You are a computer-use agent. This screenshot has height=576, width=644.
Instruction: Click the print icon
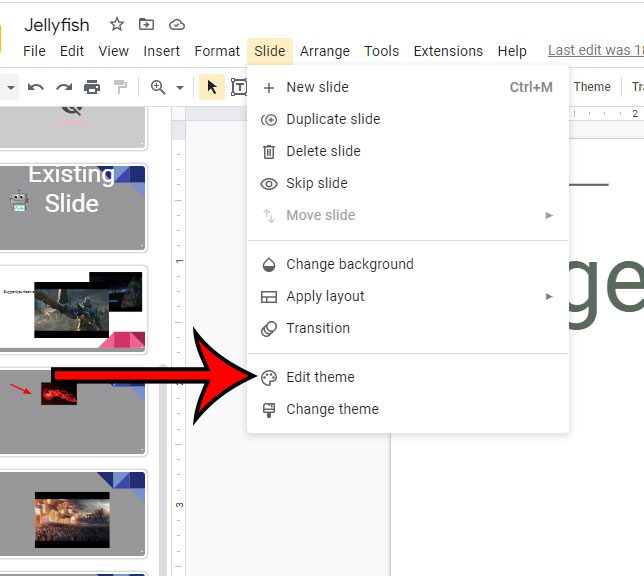tap(92, 87)
